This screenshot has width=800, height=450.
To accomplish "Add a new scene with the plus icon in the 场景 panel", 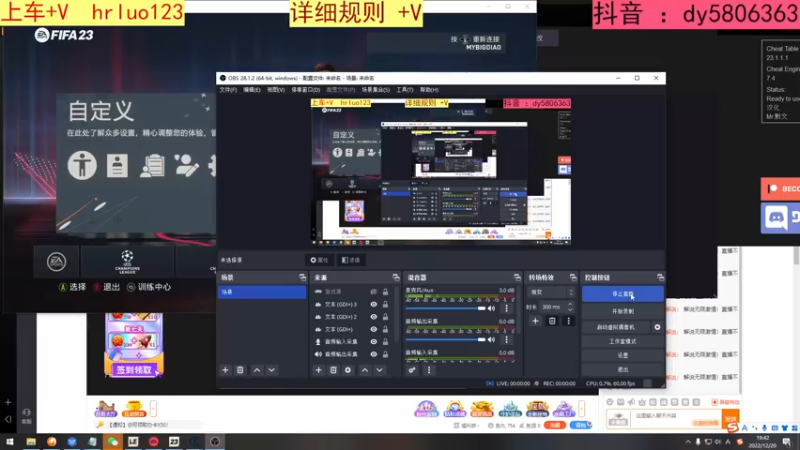I will [225, 370].
